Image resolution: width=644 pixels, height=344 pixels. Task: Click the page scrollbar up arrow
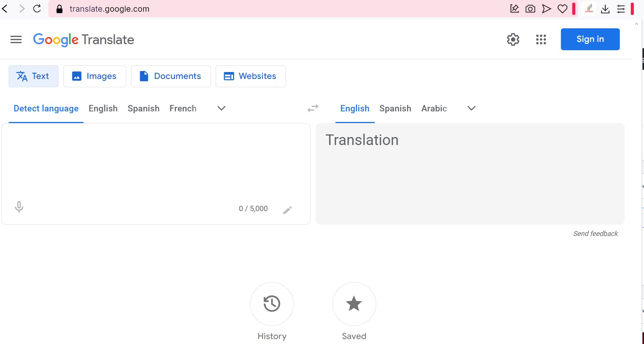click(636, 24)
